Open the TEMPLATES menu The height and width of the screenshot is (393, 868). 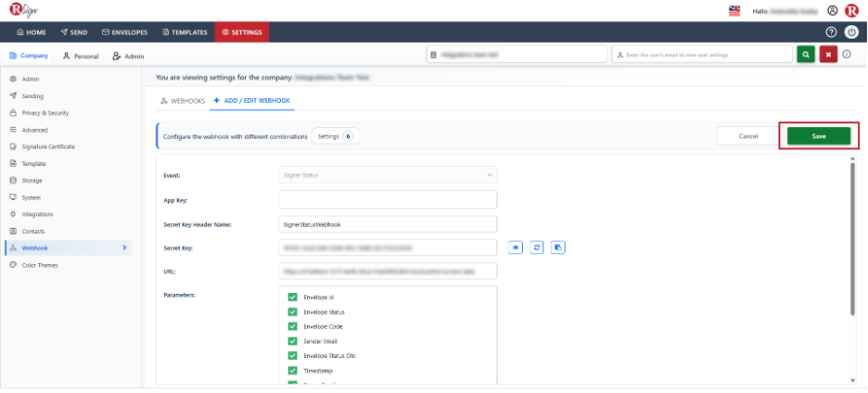point(185,32)
